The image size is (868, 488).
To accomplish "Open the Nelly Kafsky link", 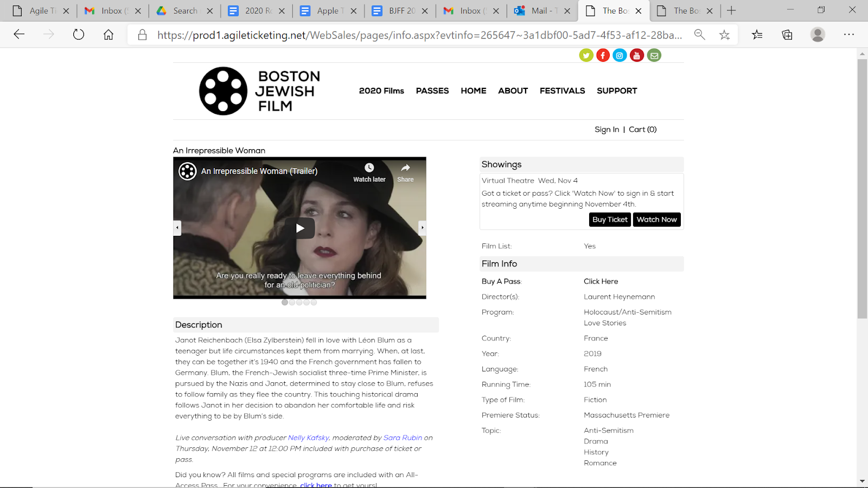I will (308, 438).
